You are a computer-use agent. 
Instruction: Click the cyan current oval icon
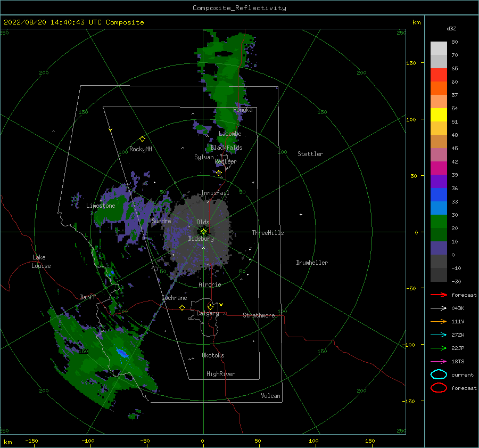tap(439, 374)
